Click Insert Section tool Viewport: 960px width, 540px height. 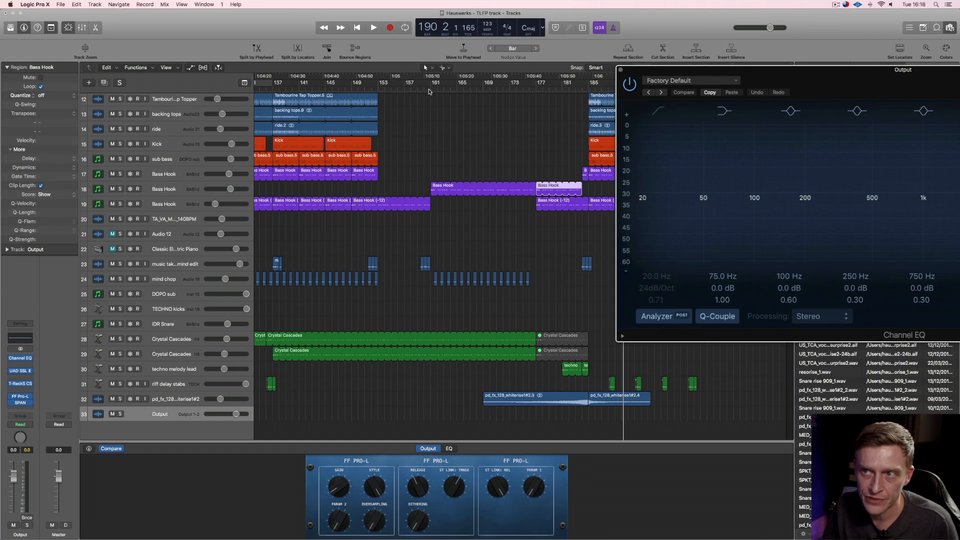point(696,51)
